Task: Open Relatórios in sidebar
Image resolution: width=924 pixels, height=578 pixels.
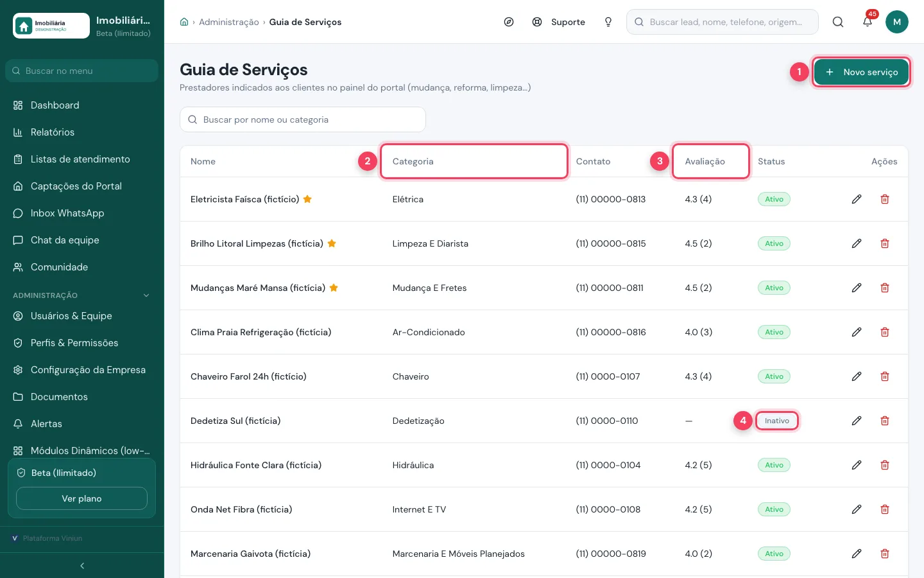Action: tap(82, 132)
